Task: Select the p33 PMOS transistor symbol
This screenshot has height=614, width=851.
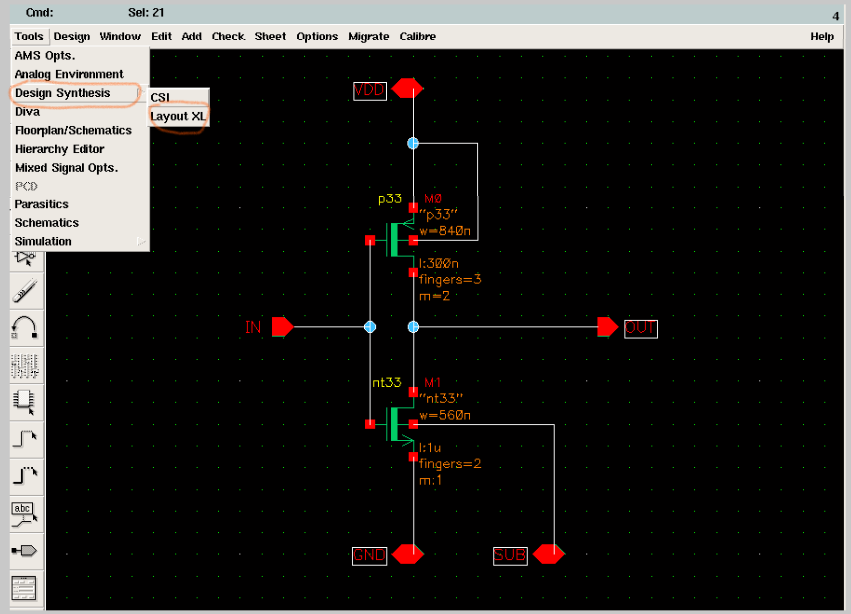Action: coord(395,239)
